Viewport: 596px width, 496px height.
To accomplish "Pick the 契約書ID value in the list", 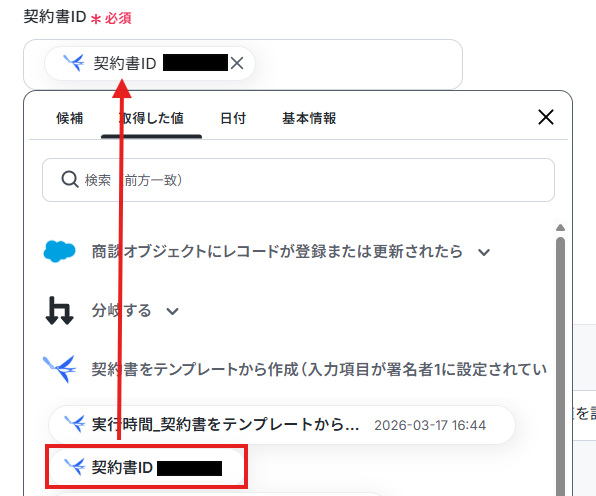I will (146, 467).
